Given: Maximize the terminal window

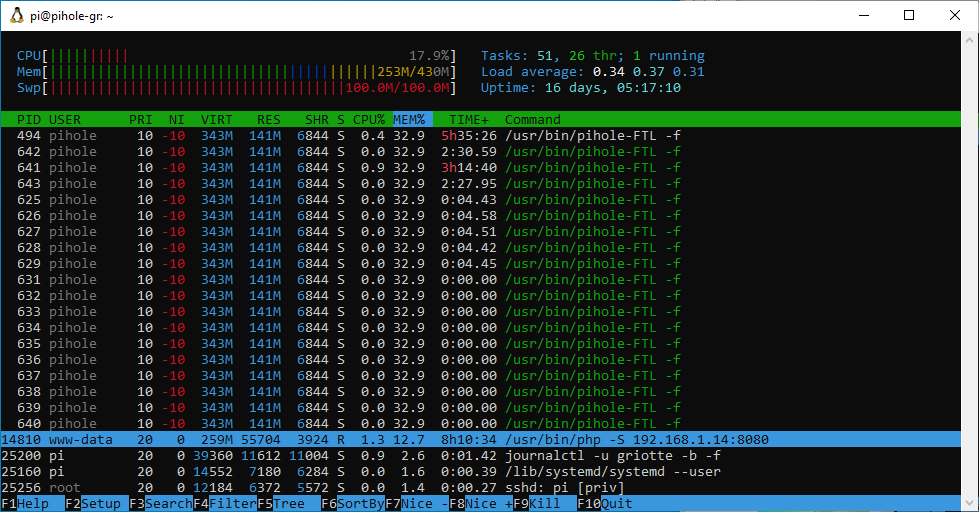Looking at the screenshot, I should coord(909,16).
